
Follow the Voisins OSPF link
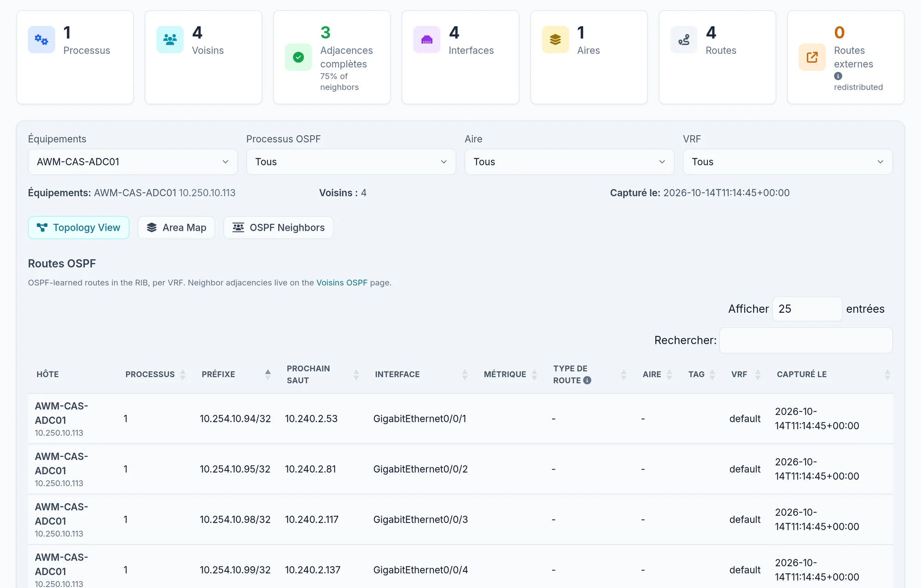pyautogui.click(x=342, y=283)
